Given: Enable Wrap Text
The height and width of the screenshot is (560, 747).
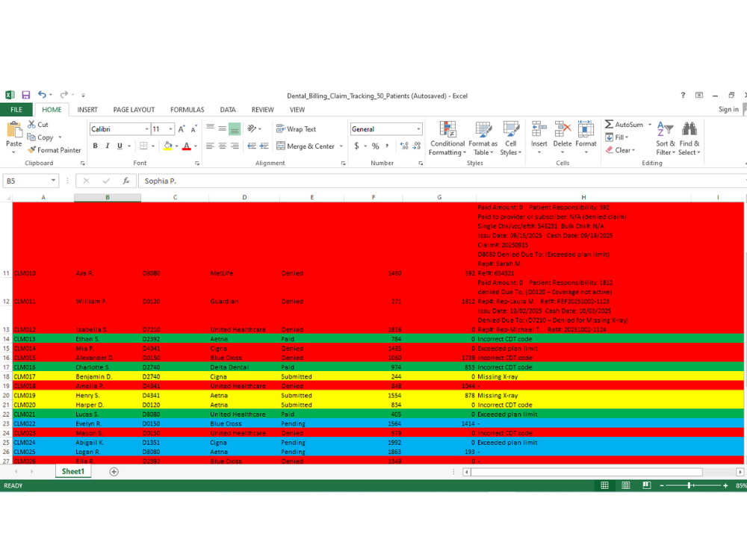Looking at the screenshot, I should pos(296,129).
